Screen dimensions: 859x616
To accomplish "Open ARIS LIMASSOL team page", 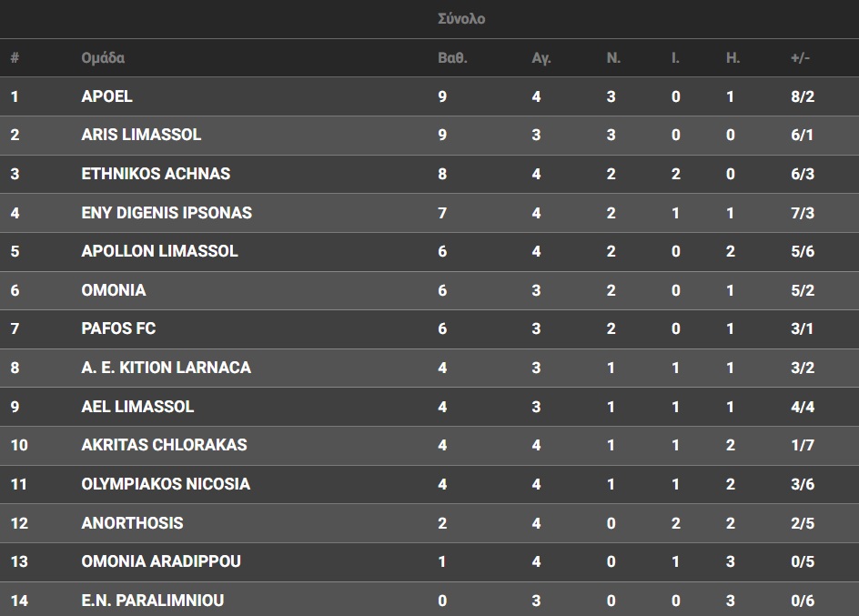I will 141,135.
